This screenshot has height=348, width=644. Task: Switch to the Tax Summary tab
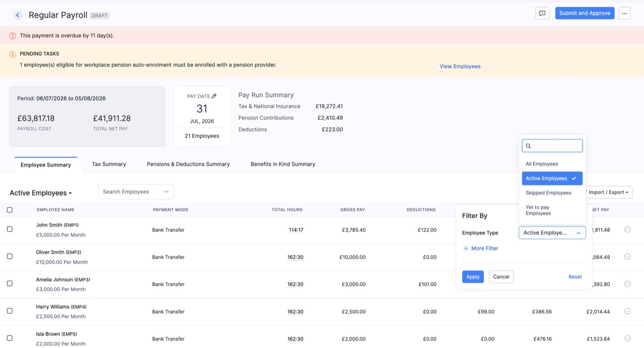(109, 164)
